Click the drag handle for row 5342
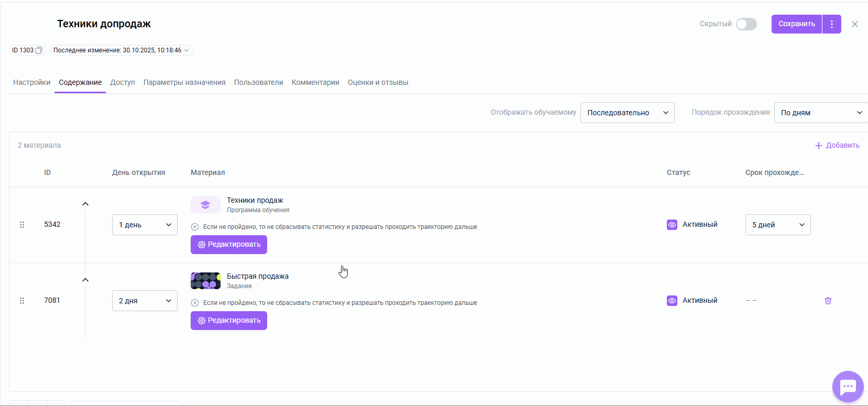 pyautogui.click(x=22, y=225)
